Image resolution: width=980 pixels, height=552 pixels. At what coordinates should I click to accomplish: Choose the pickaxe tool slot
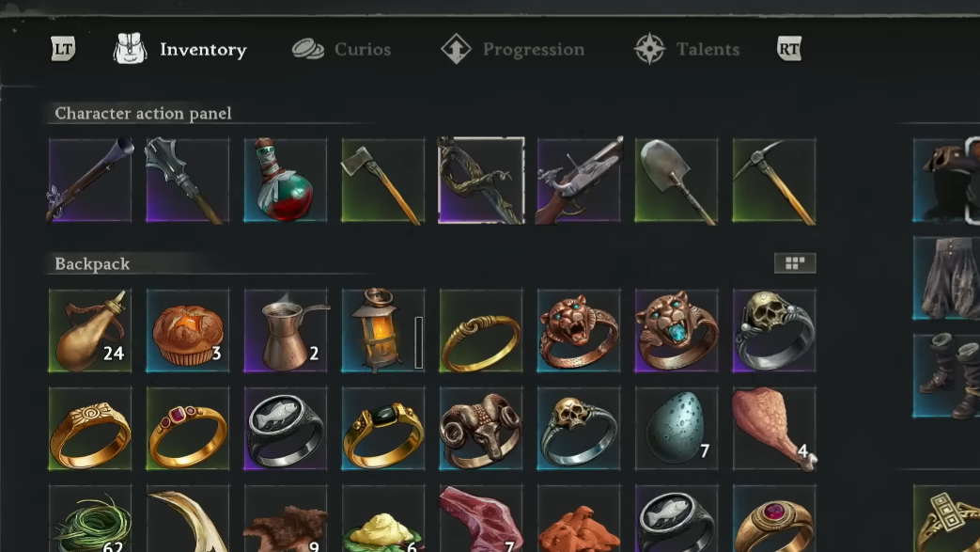tap(773, 181)
